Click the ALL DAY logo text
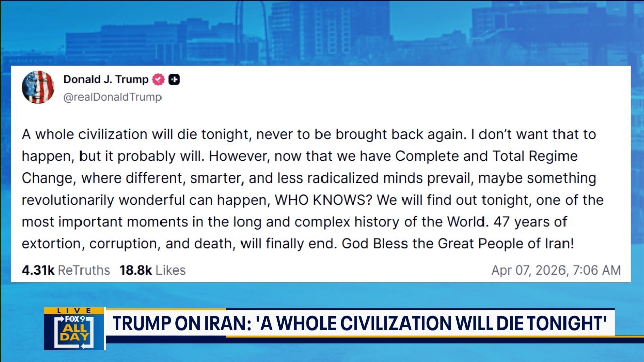 73,334
